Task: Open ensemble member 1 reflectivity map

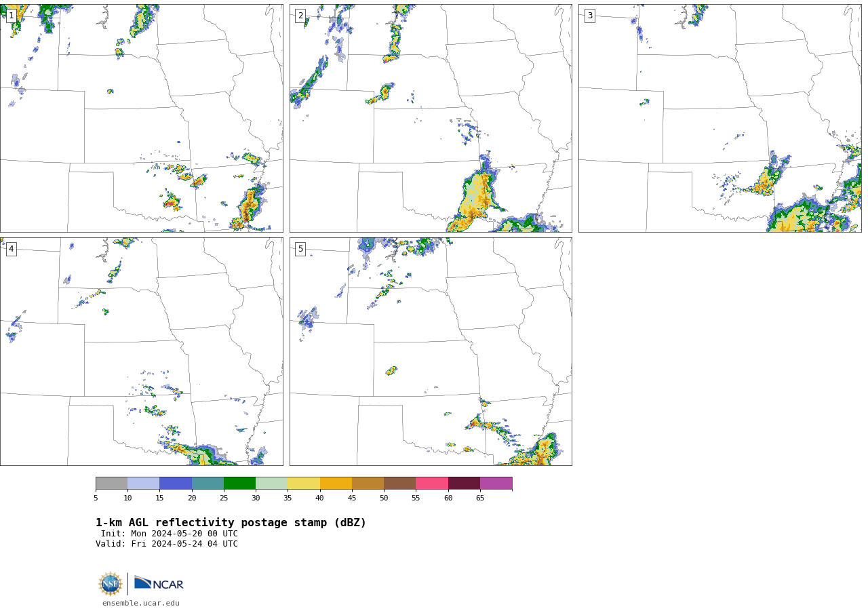Action: (141, 118)
